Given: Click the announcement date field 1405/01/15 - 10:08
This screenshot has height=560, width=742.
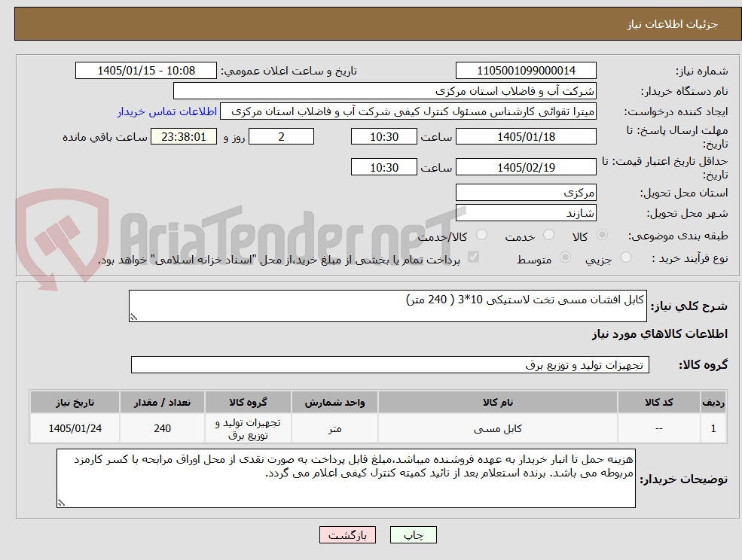Looking at the screenshot, I should (x=145, y=71).
